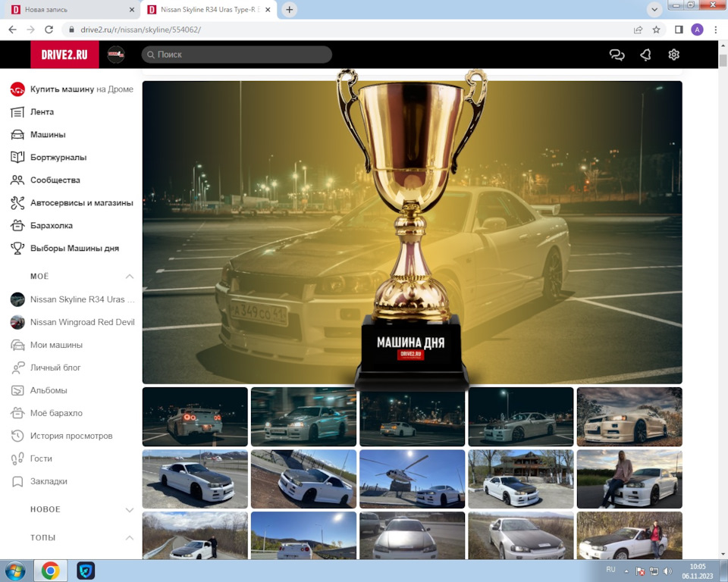This screenshot has width=728, height=582.
Task: Open messages chat icon in header
Action: [x=617, y=55]
